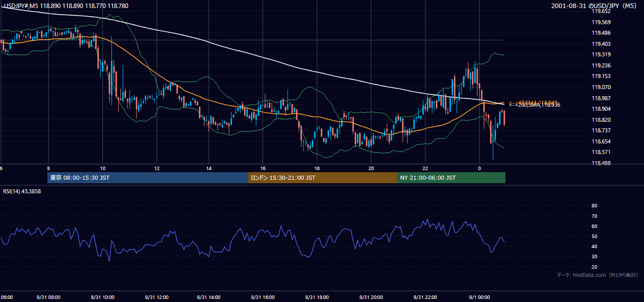
Task: Click RSI scale value 30
Action: (x=594, y=257)
